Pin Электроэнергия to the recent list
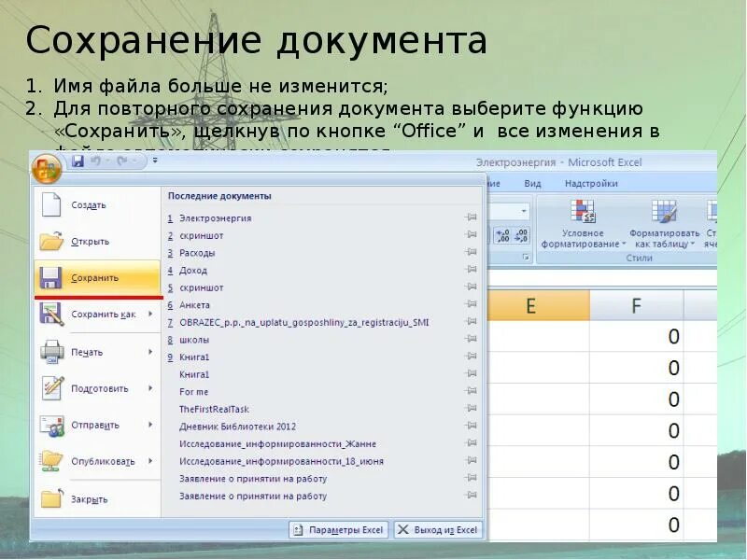 pyautogui.click(x=471, y=217)
